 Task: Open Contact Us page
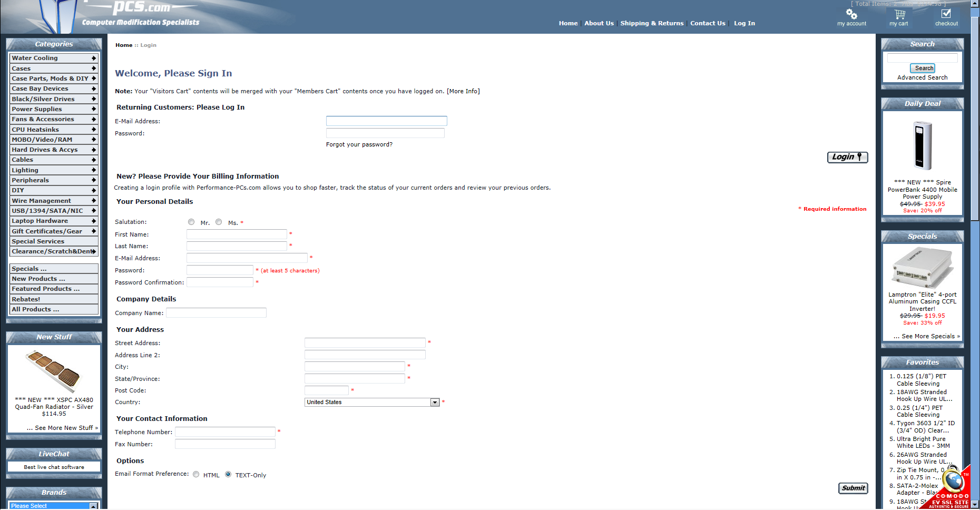click(x=708, y=23)
